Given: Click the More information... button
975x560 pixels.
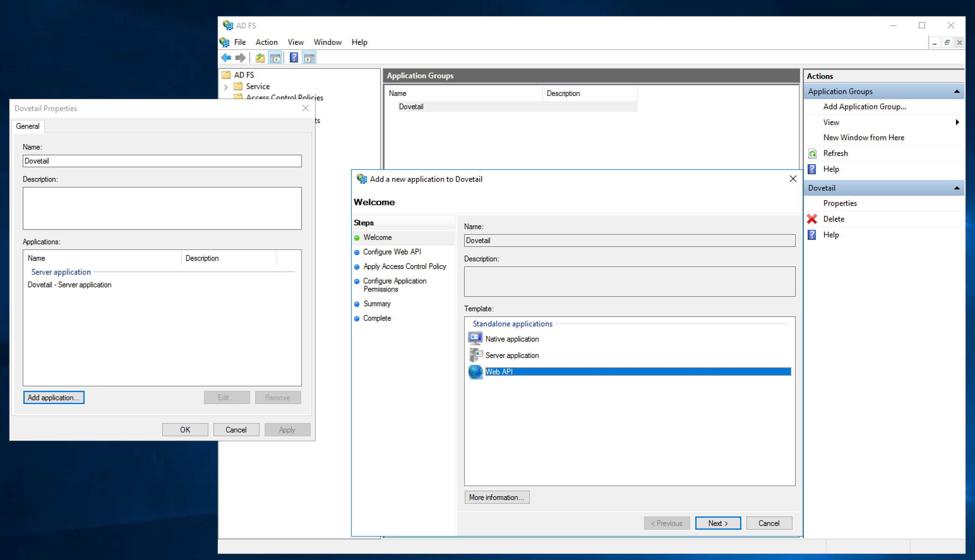Looking at the screenshot, I should click(x=496, y=497).
